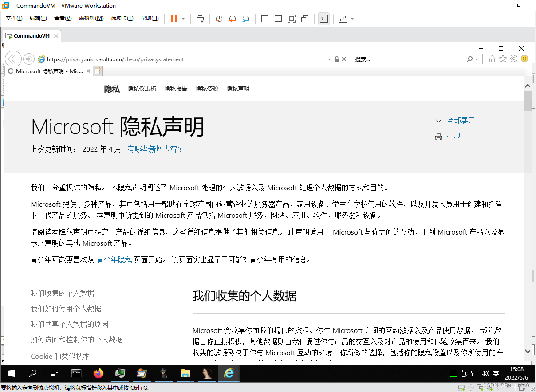Click the 隐私 heading link
Image resolution: width=536 pixels, height=392 pixels.
112,89
